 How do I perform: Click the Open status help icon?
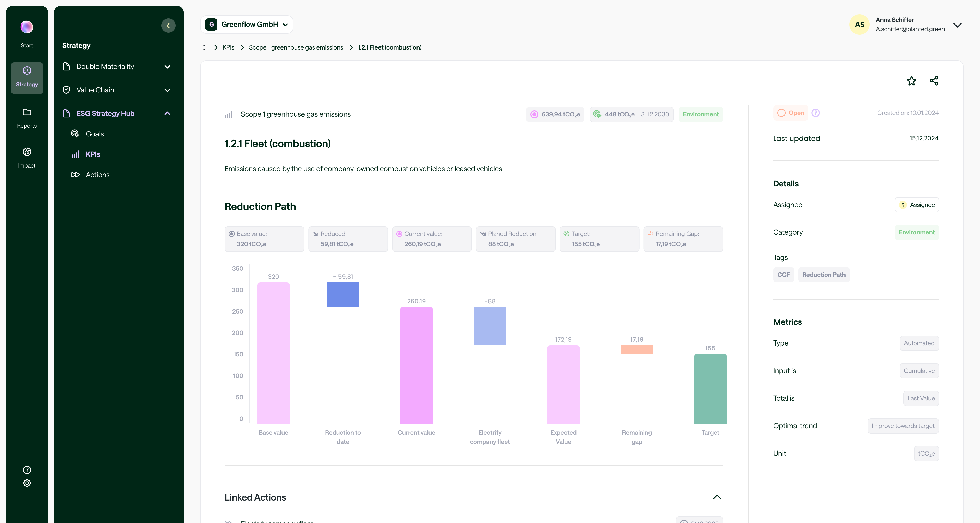[816, 113]
